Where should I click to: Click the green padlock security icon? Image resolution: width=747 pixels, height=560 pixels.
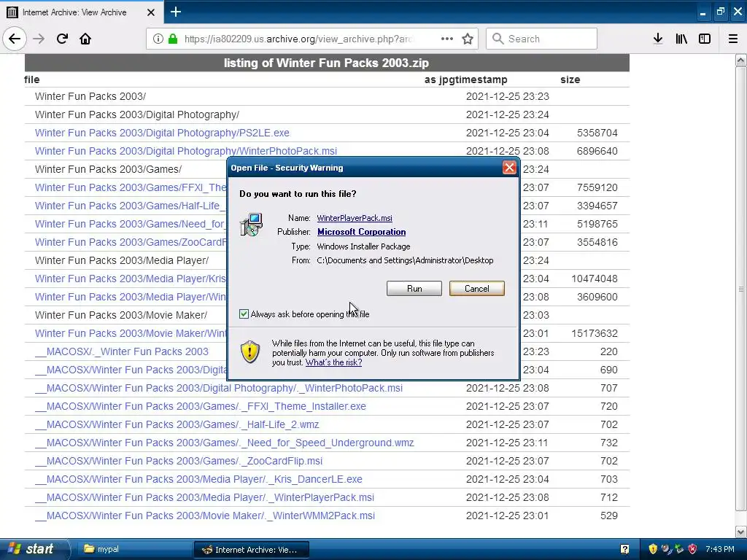coord(173,39)
